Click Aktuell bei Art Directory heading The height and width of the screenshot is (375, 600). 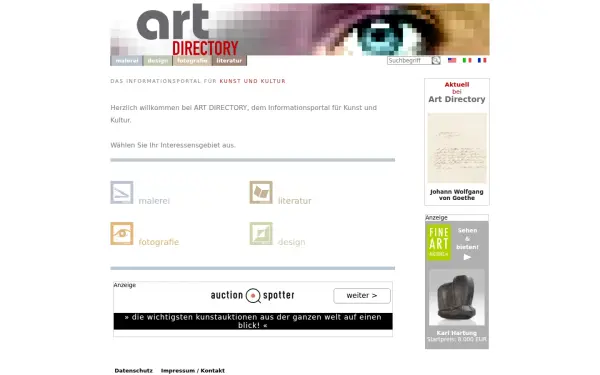click(457, 93)
